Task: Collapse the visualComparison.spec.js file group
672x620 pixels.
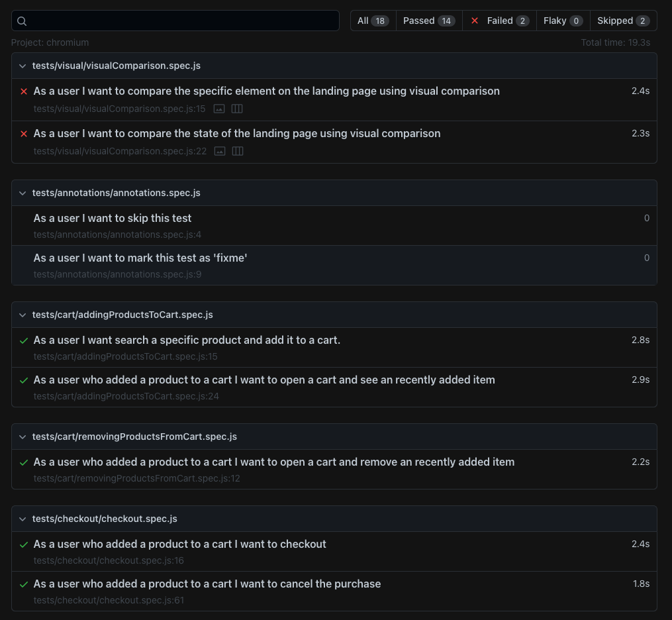Action: pos(23,66)
